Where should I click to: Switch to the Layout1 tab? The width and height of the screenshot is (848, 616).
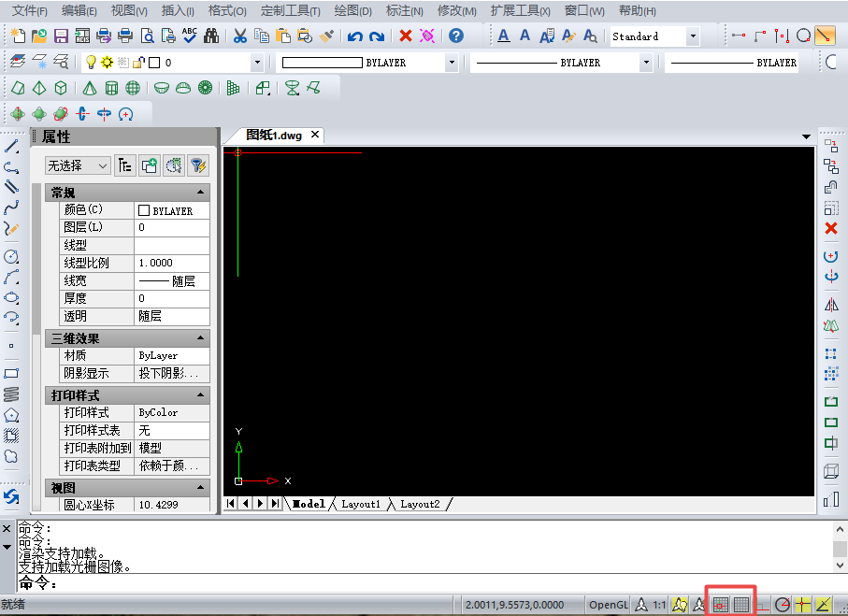361,504
